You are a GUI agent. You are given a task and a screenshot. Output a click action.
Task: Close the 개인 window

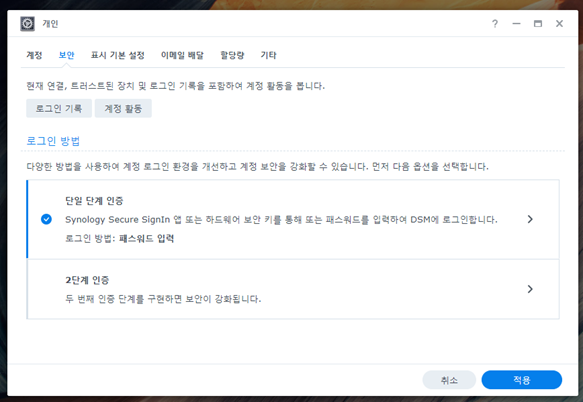pyautogui.click(x=559, y=24)
